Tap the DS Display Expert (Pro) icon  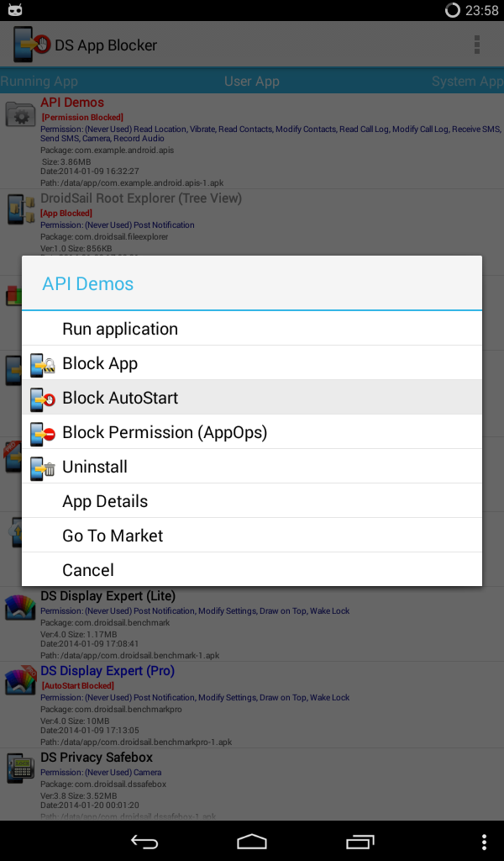click(x=20, y=681)
